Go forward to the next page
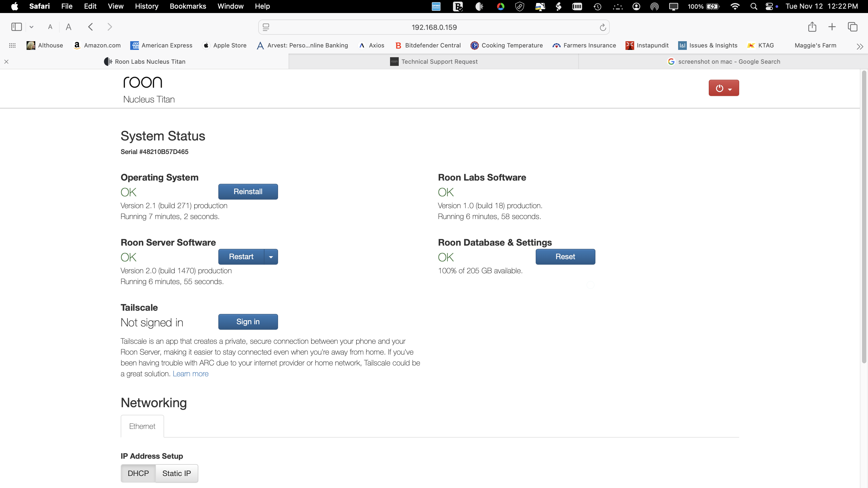This screenshot has width=868, height=488. [x=110, y=27]
